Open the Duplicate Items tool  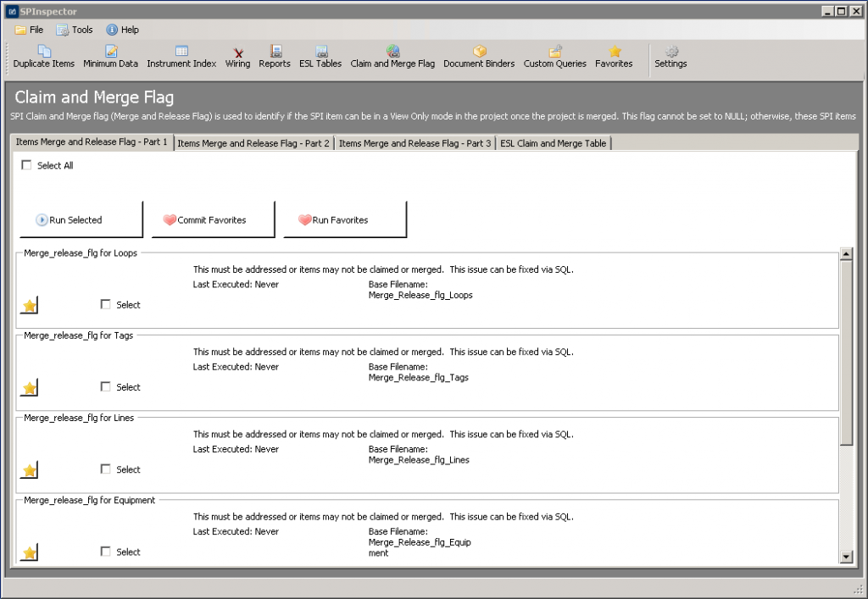44,57
